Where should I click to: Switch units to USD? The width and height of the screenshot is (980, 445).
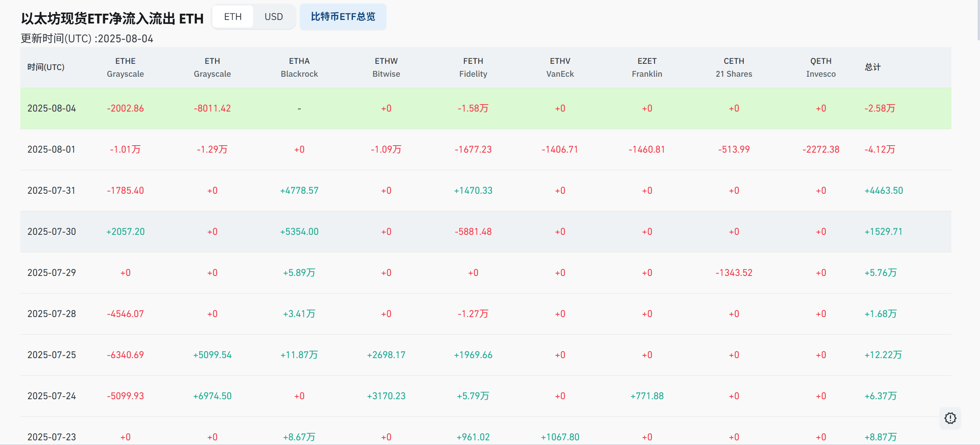pos(273,17)
